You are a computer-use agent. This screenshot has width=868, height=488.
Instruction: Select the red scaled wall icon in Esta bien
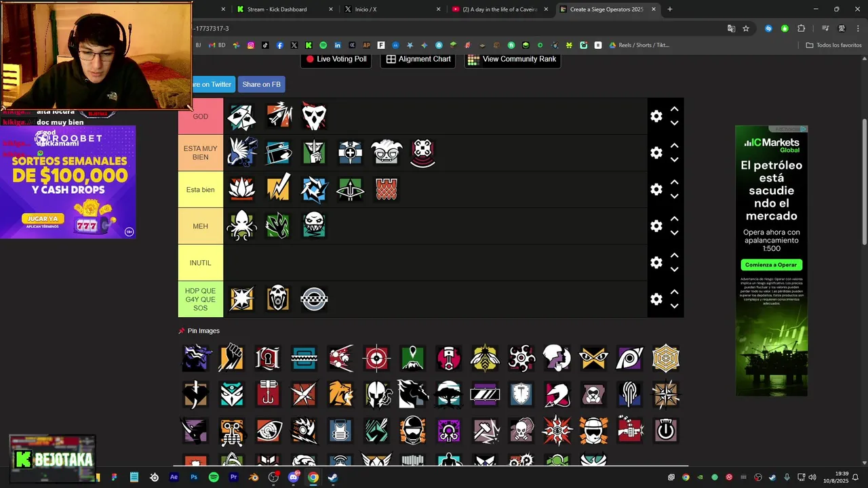[x=386, y=189]
